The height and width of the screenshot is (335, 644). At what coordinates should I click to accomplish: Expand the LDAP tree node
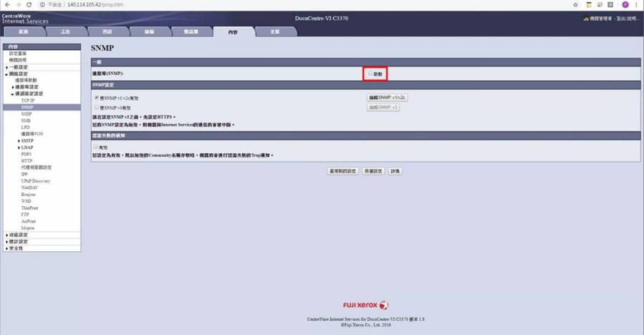pyautogui.click(x=18, y=147)
